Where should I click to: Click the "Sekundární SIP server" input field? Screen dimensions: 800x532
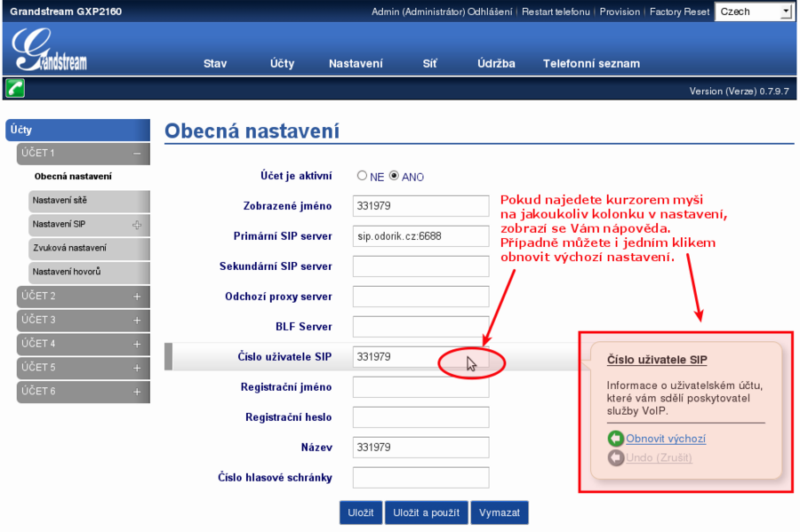tap(420, 266)
